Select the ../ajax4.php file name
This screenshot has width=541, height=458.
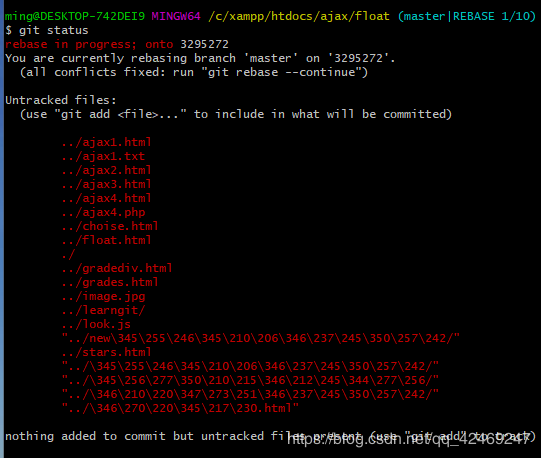pos(103,213)
